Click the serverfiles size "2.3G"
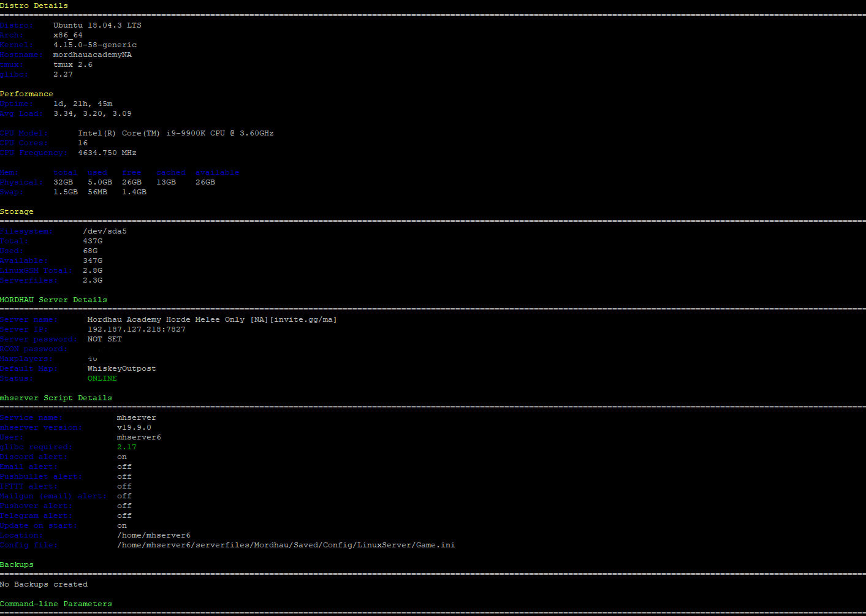Viewport: 866px width, 616px height. click(x=93, y=280)
